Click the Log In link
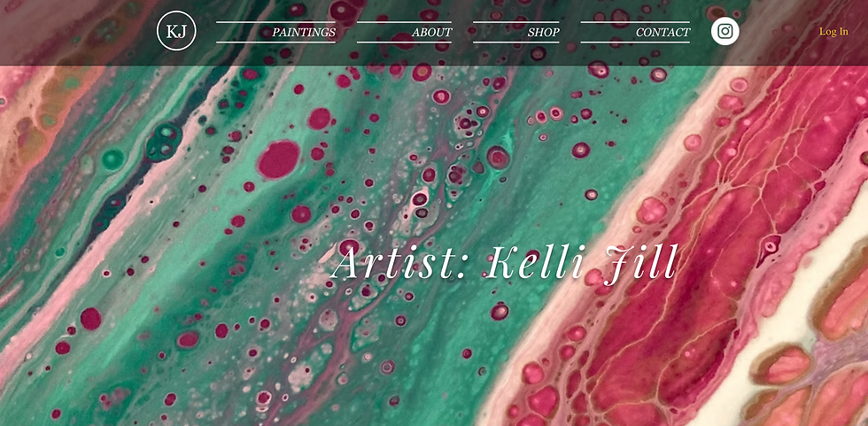 click(833, 32)
